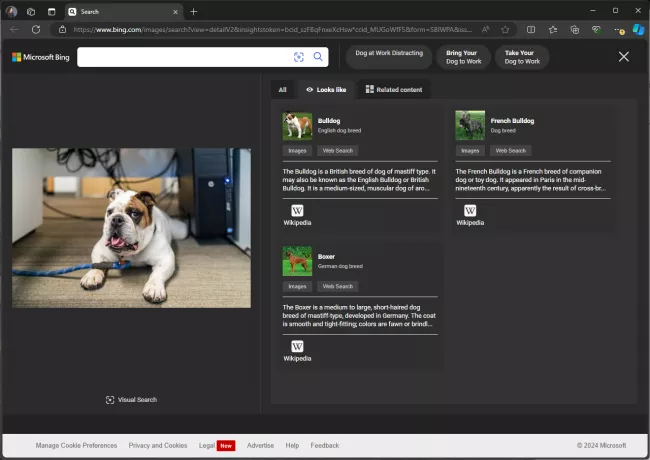This screenshot has height=460, width=650.
Task: Open a new browser tab
Action: coord(194,12)
